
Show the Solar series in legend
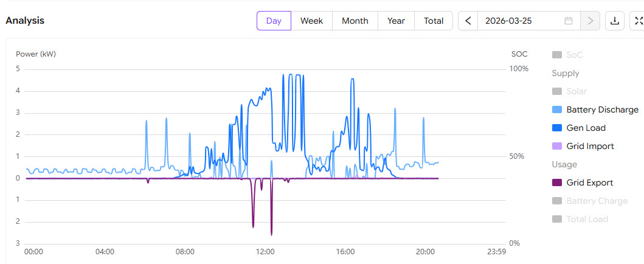coord(557,91)
